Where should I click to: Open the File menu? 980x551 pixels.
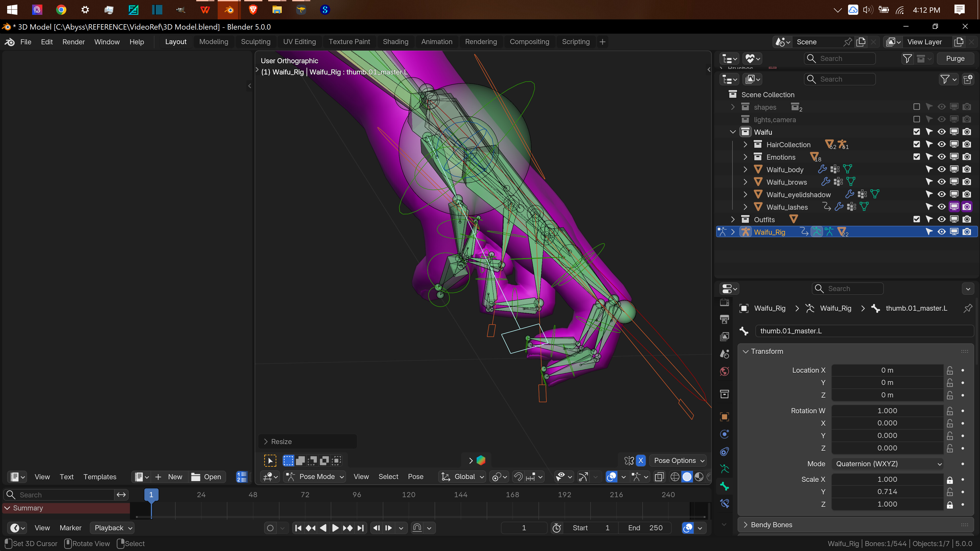[x=26, y=42]
